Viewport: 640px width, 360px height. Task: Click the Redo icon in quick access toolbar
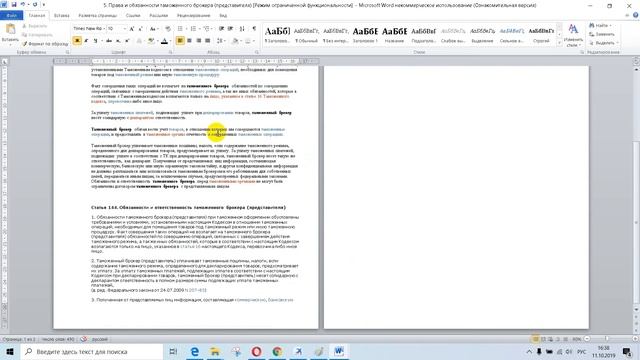coord(35,4)
